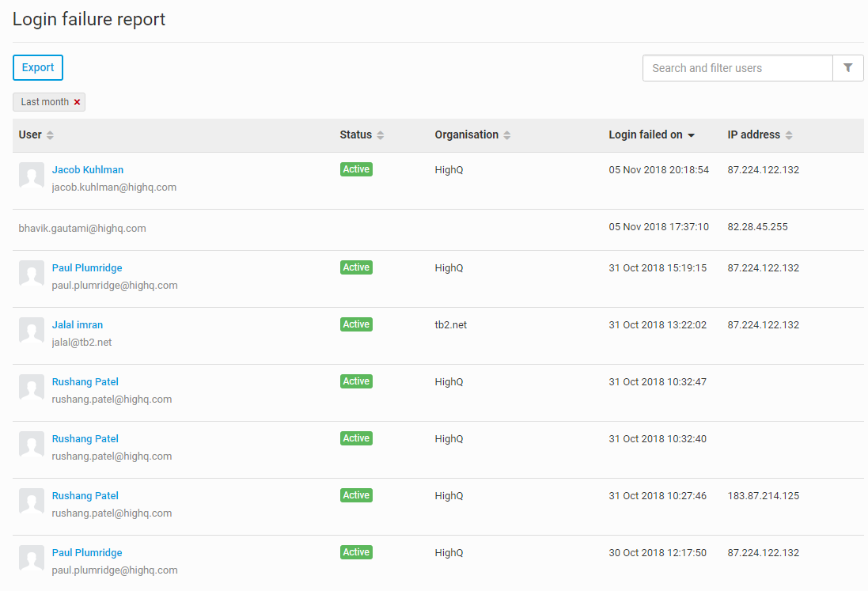Sort by User column arrows
The image size is (868, 591).
point(50,135)
